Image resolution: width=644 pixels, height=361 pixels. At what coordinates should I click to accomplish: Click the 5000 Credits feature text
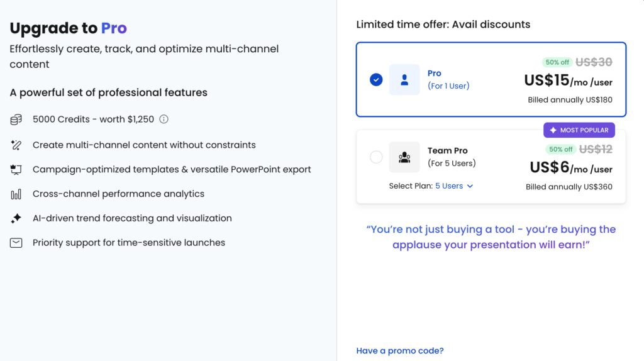point(93,119)
